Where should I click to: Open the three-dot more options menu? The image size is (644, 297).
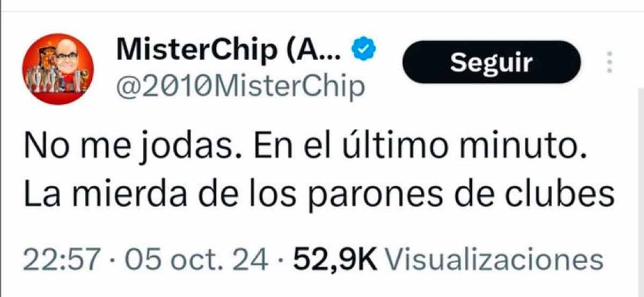(x=609, y=62)
